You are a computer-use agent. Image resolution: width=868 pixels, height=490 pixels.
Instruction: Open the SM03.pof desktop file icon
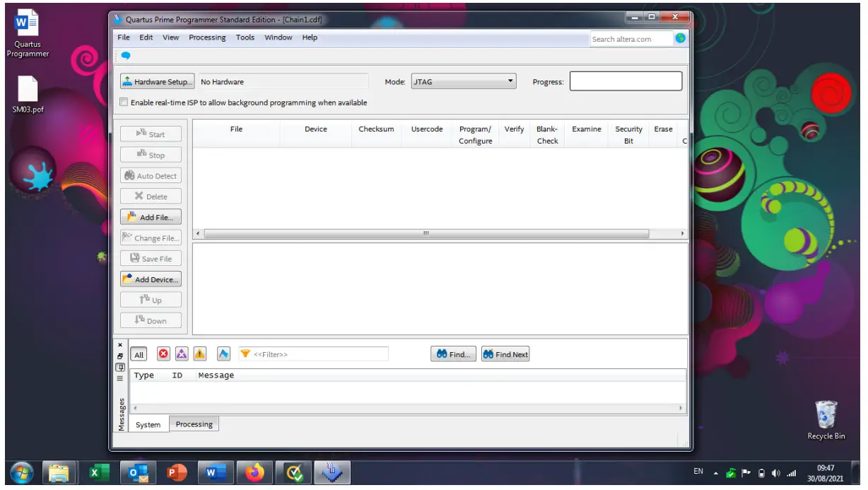click(x=28, y=94)
